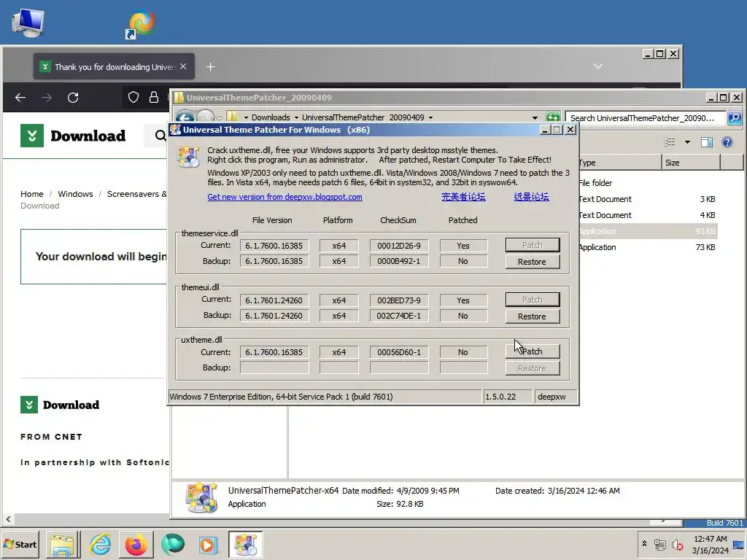Screen dimensions: 747x560
Task: Click Universal Theme Patcher taskbar button
Action: (x=245, y=544)
